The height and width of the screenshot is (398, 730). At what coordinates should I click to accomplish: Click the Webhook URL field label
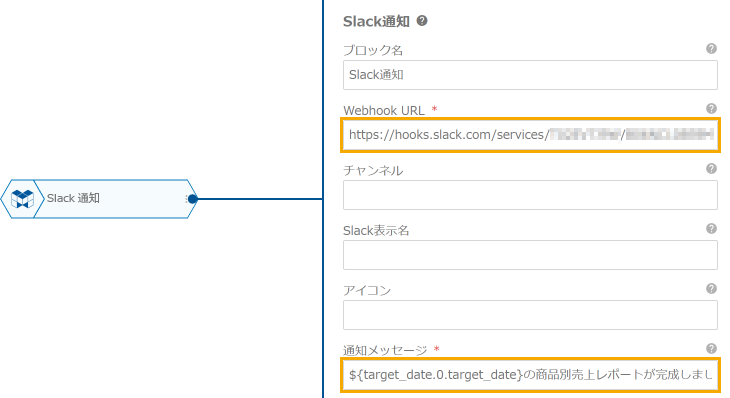coord(384,111)
